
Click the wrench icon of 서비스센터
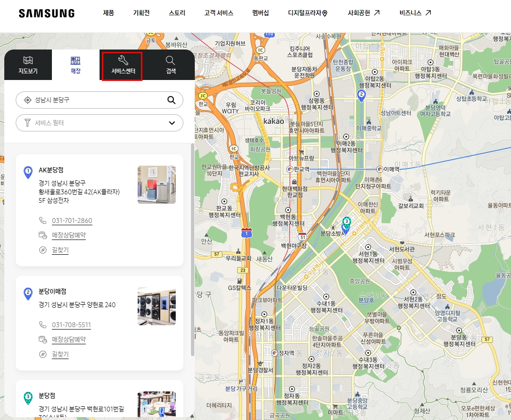click(x=123, y=60)
